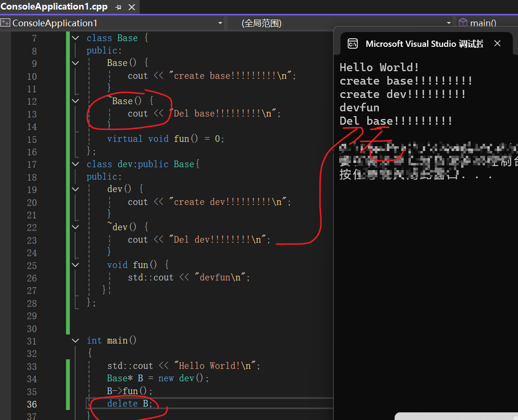The height and width of the screenshot is (420, 518).
Task: Click 'Del base!!!!!!!!!' console output line
Action: click(396, 121)
